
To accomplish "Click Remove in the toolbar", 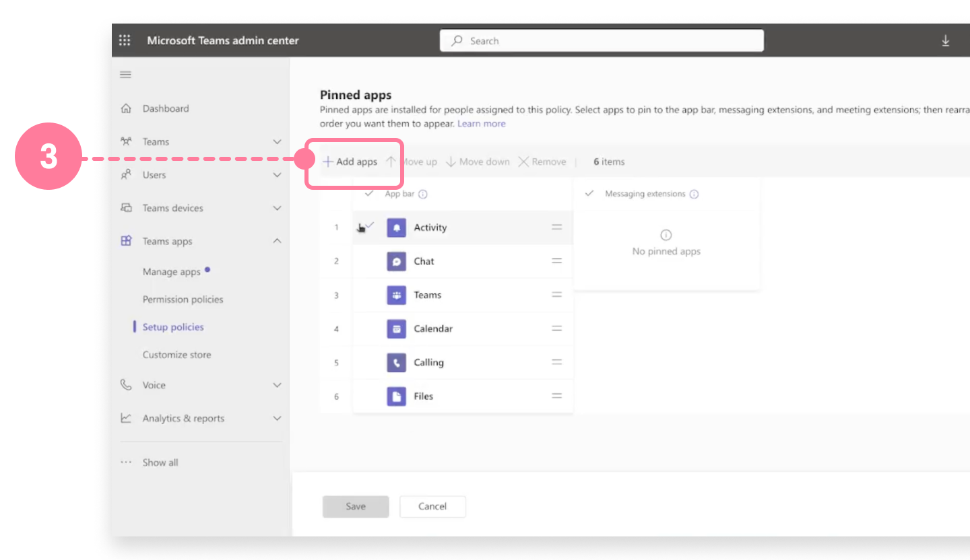I will 542,162.
